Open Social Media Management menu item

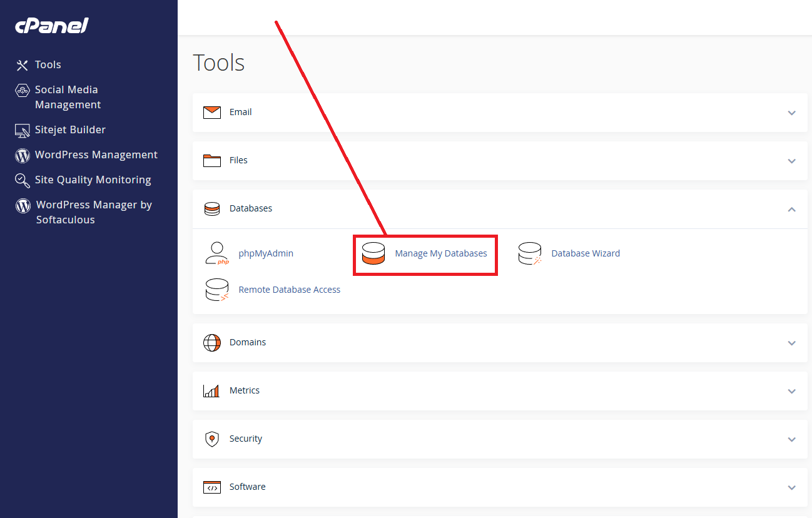(x=68, y=97)
